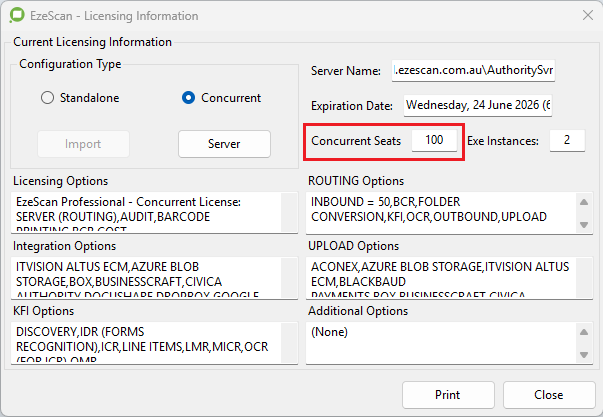Click the 'Server Name:' label

pos(346,71)
